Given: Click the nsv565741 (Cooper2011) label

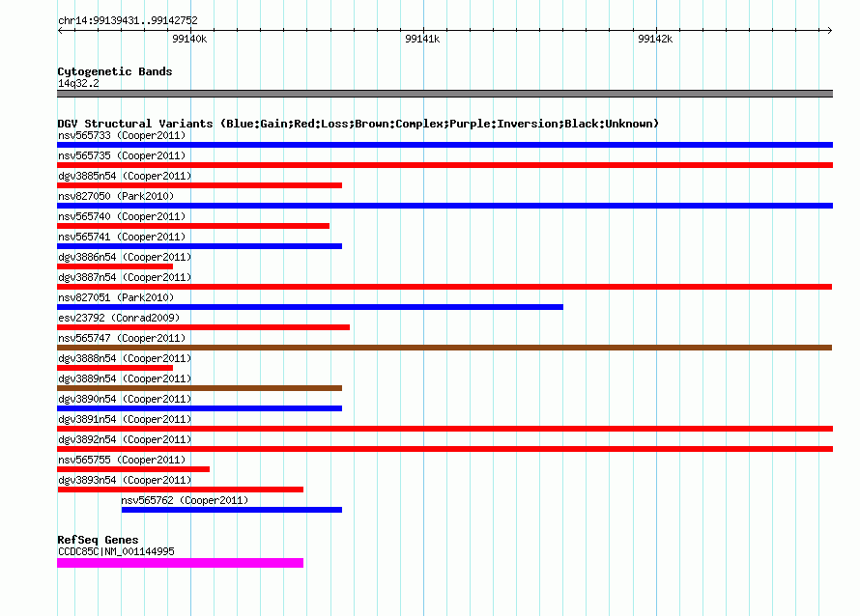Looking at the screenshot, I should click(122, 237).
